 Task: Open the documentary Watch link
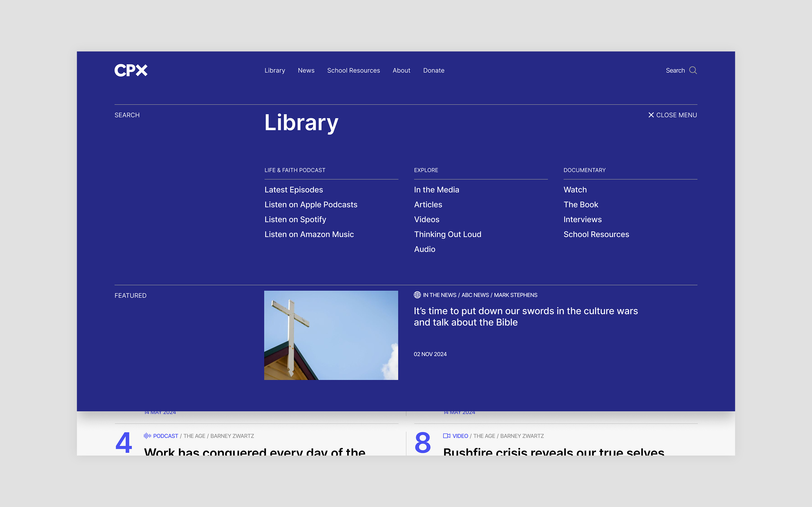[575, 190]
